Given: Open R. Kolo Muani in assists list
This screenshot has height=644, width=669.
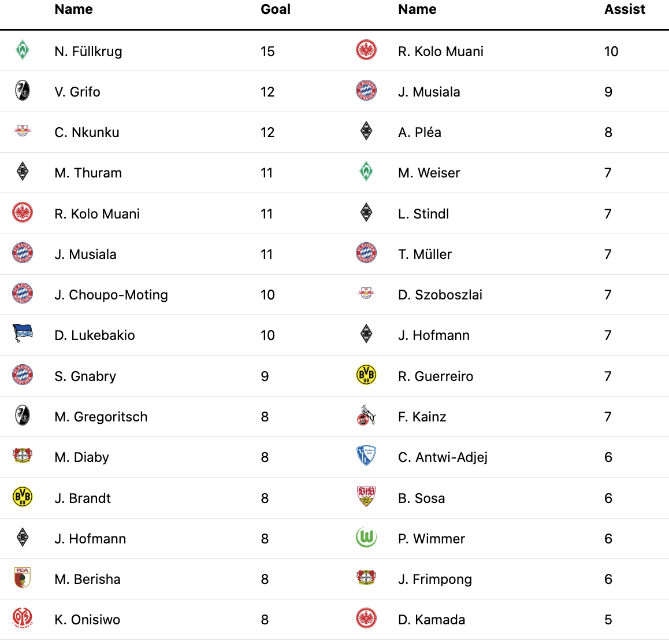Looking at the screenshot, I should [x=441, y=51].
